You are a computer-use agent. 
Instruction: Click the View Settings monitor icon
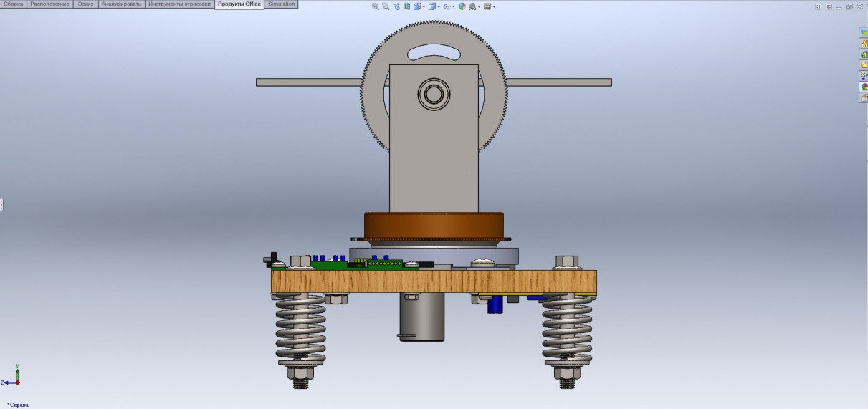[487, 6]
